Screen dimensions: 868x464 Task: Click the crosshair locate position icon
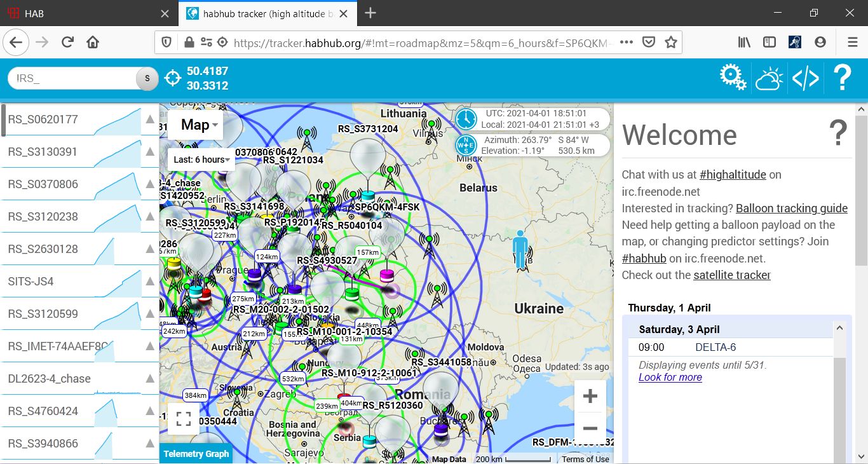coord(172,78)
